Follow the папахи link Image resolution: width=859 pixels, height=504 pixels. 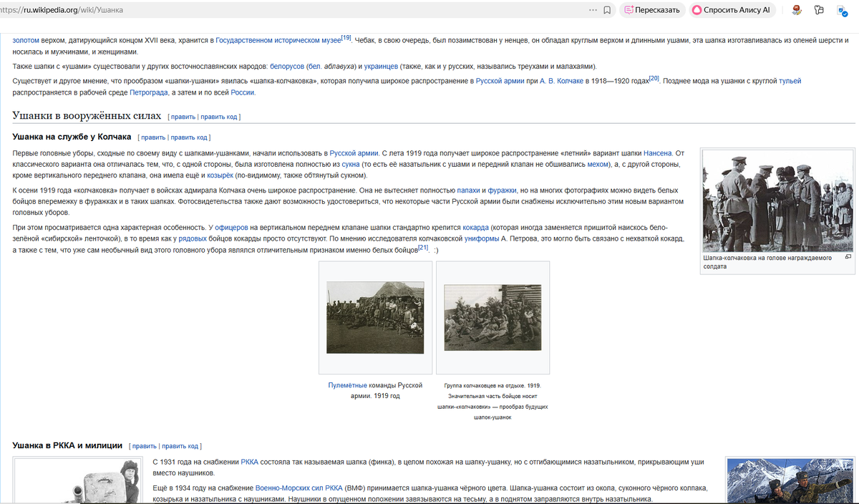point(468,190)
